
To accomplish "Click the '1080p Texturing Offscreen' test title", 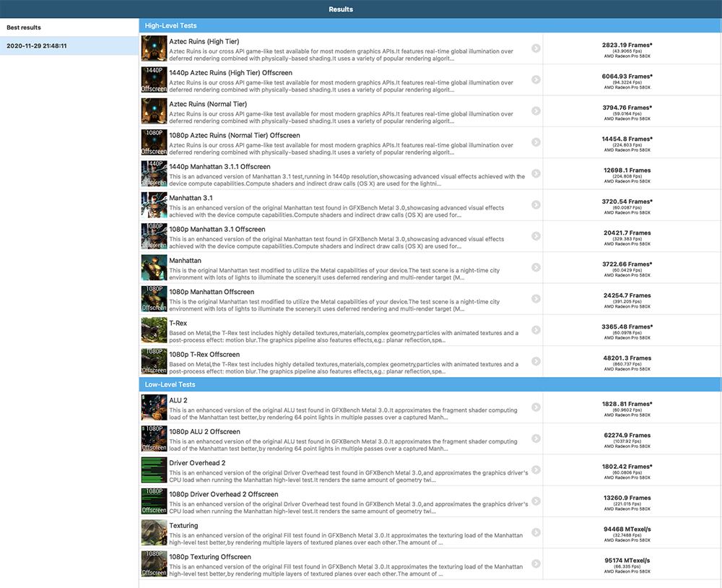I will [x=210, y=557].
